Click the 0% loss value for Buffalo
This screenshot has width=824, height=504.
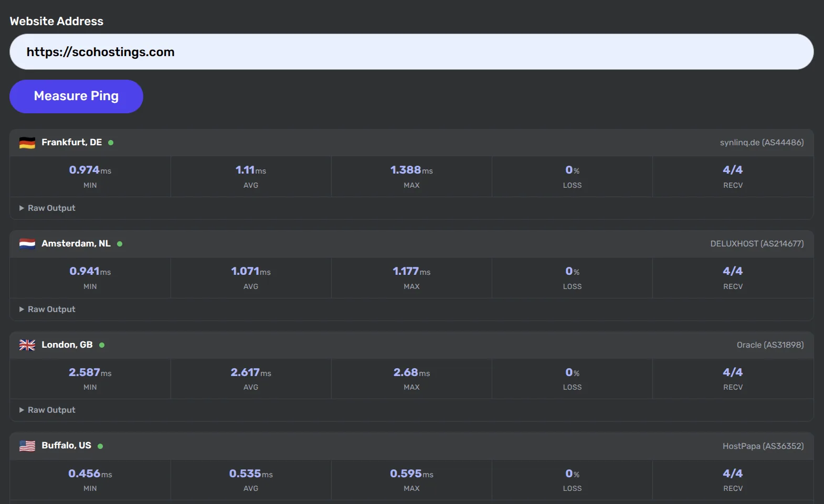tap(572, 474)
